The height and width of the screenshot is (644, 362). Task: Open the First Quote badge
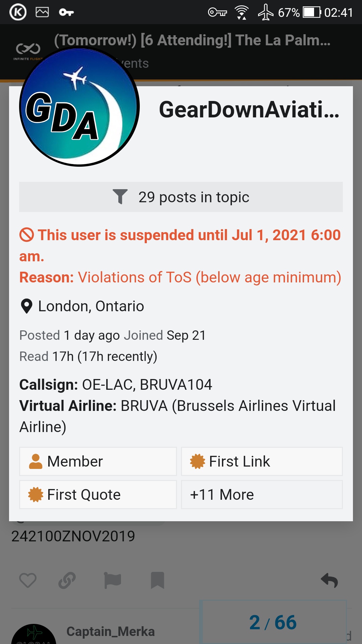pos(98,494)
